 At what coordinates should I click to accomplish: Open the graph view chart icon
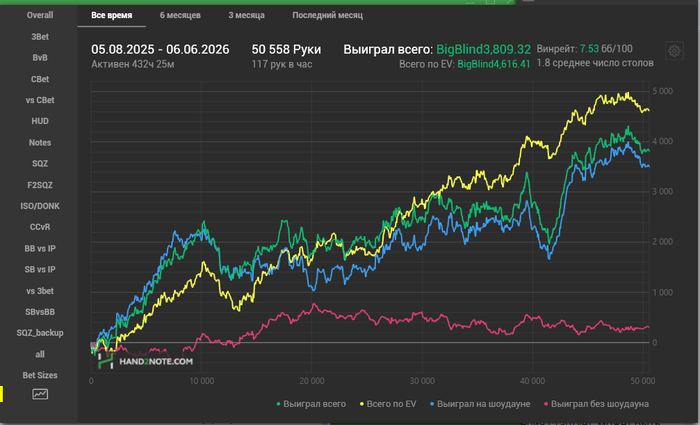(40, 394)
